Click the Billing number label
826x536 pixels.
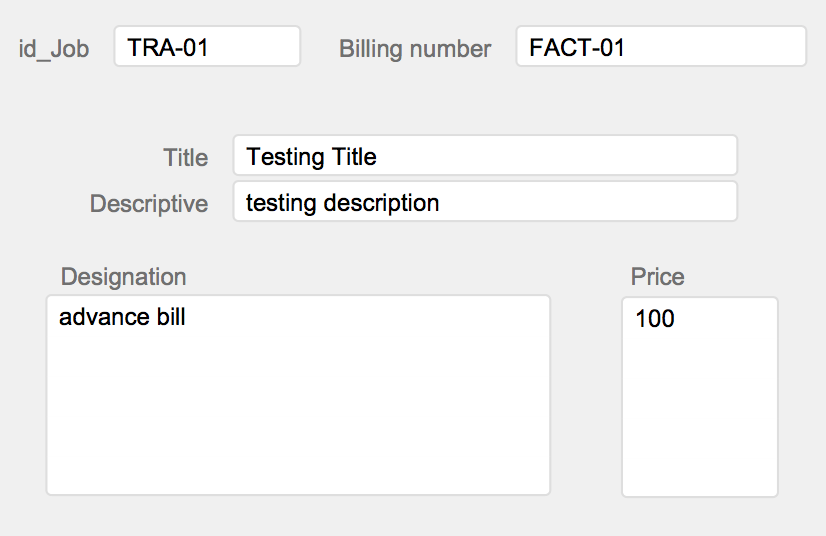pyautogui.click(x=415, y=49)
